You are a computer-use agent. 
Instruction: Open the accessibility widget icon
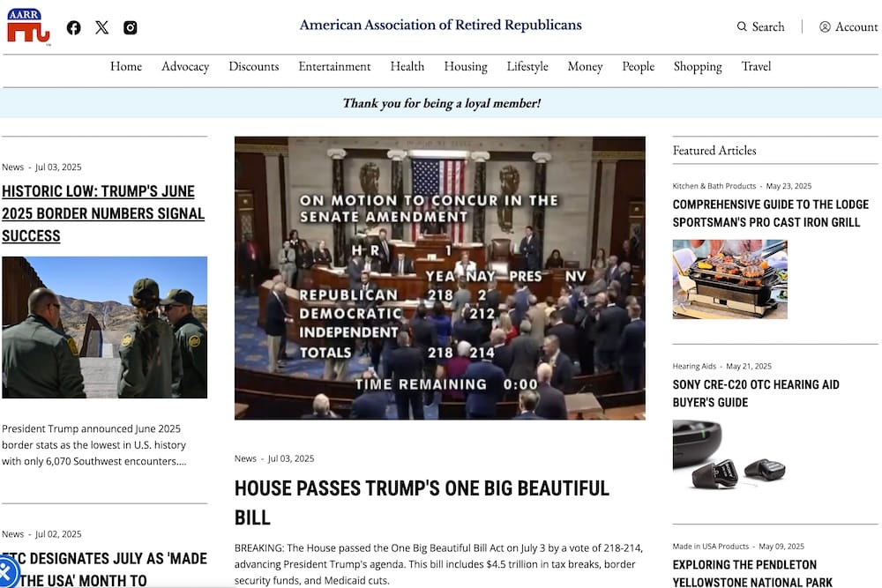point(7,573)
